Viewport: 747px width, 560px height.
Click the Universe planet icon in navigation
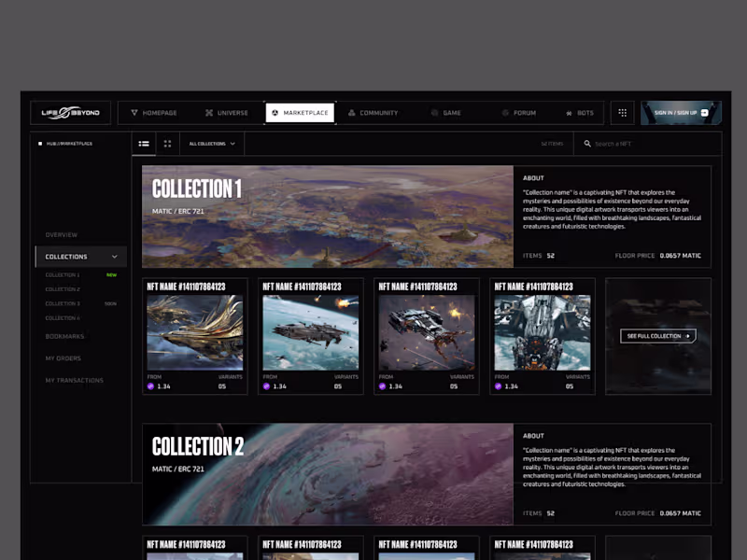[210, 112]
